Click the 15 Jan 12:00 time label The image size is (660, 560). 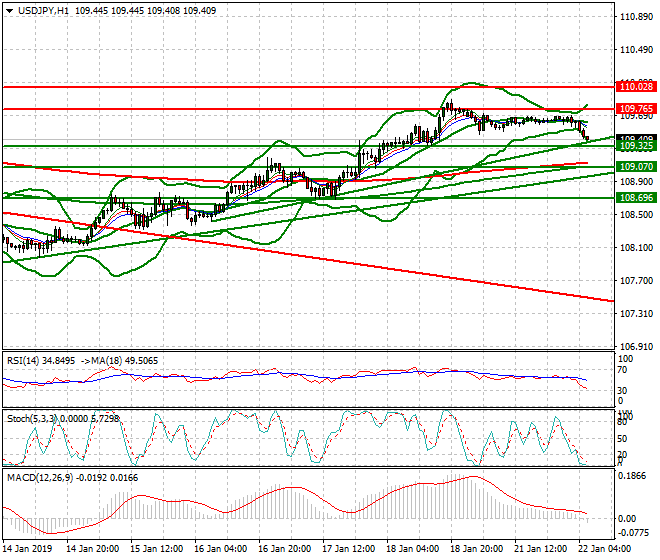click(x=157, y=549)
